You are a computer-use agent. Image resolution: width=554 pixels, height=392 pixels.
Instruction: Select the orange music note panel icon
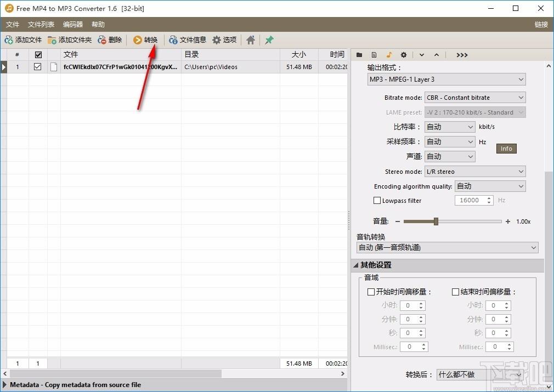coord(389,55)
